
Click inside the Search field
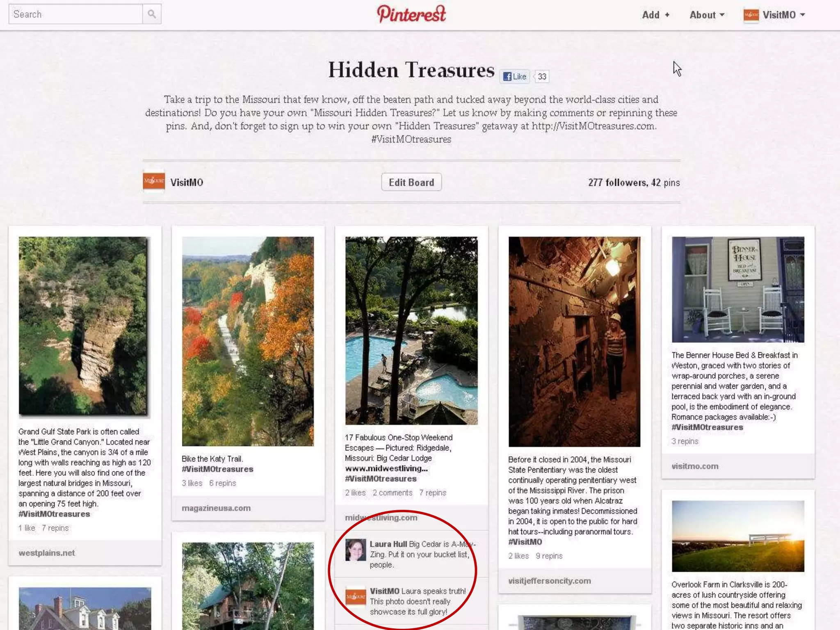pos(75,14)
